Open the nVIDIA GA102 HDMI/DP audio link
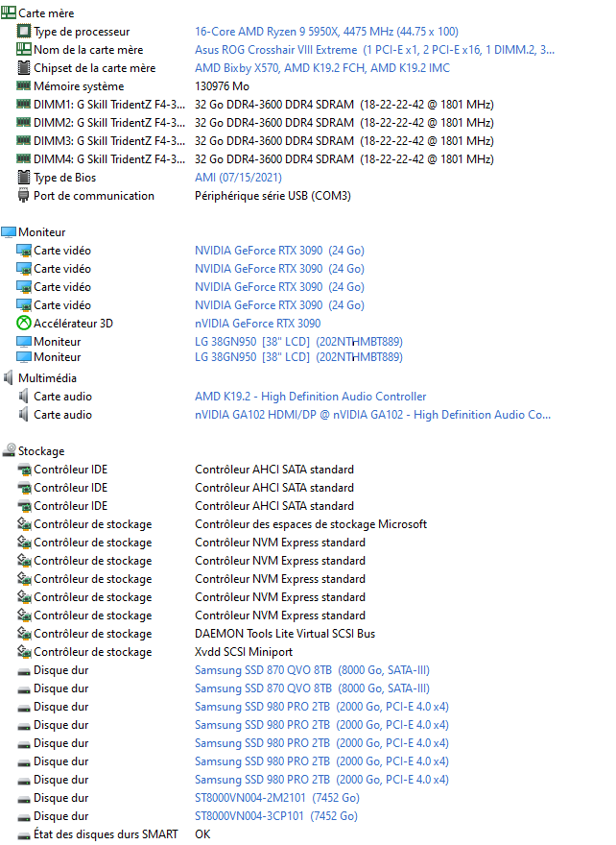The image size is (616, 845). 372,415
